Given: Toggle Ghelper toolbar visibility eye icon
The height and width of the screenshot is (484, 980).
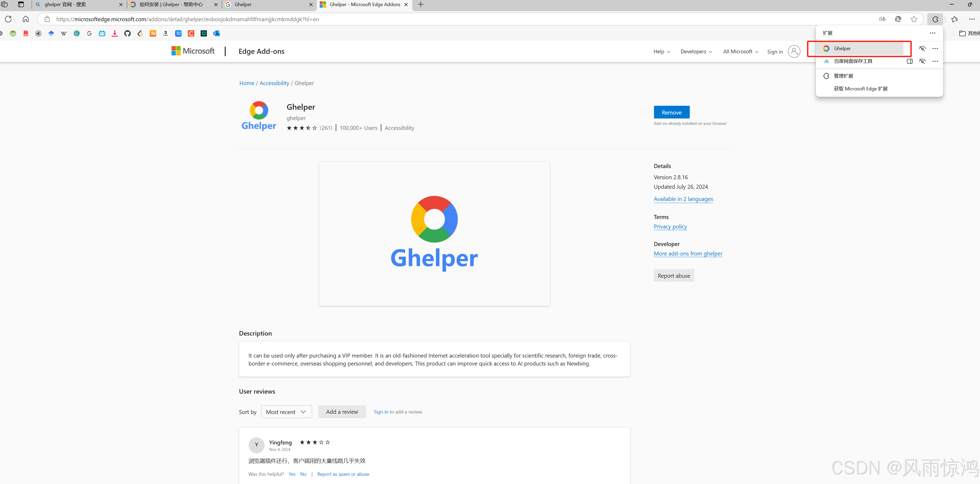Looking at the screenshot, I should (x=922, y=48).
